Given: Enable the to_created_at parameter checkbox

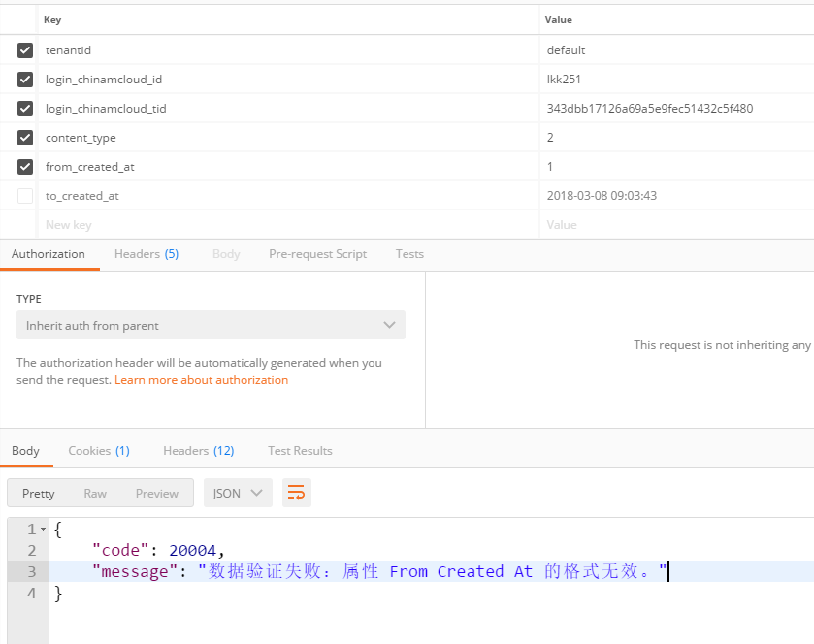Looking at the screenshot, I should point(25,196).
